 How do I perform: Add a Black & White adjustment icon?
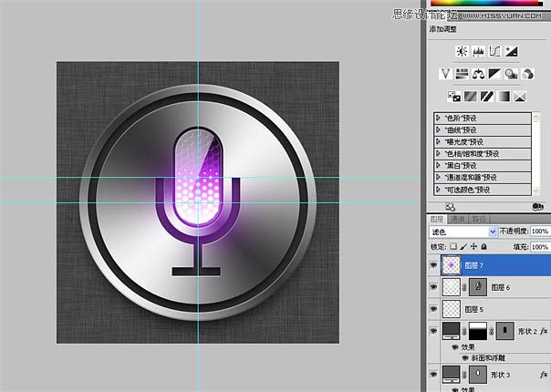(494, 74)
